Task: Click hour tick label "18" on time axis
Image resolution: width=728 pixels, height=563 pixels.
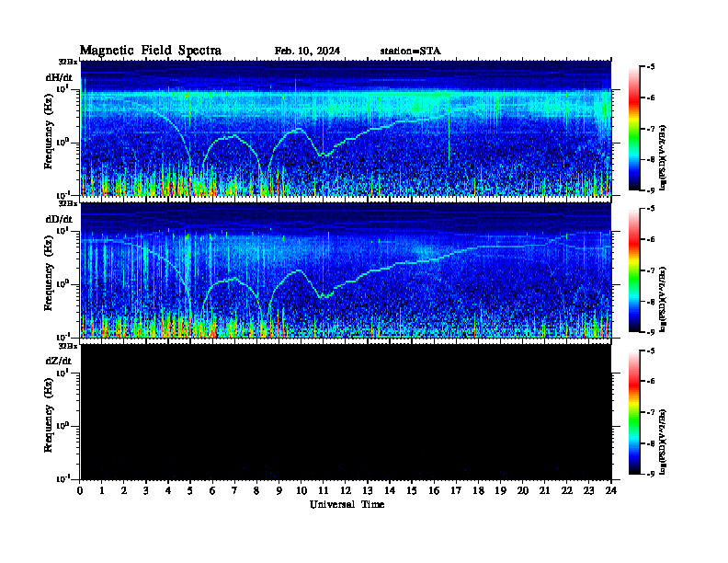Action: tap(478, 491)
